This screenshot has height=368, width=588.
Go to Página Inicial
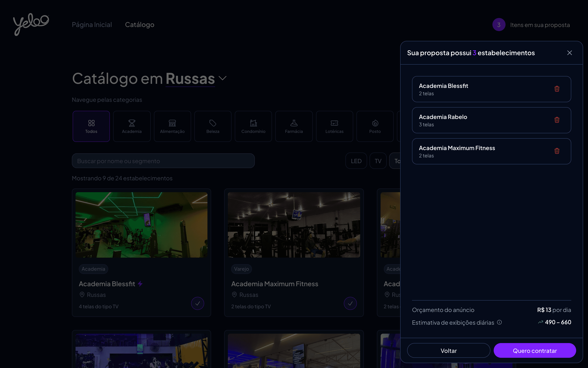(92, 25)
